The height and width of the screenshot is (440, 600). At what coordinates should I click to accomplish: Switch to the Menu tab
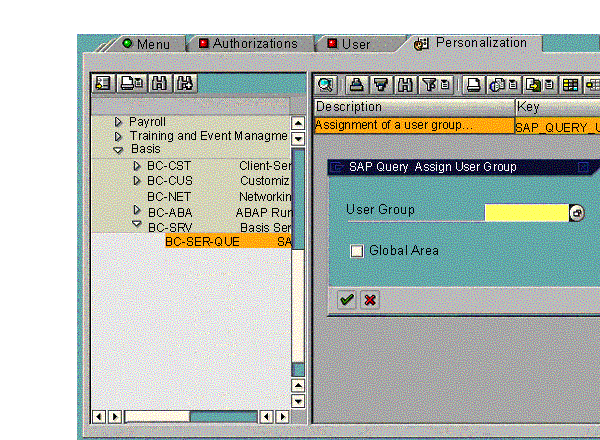point(146,44)
